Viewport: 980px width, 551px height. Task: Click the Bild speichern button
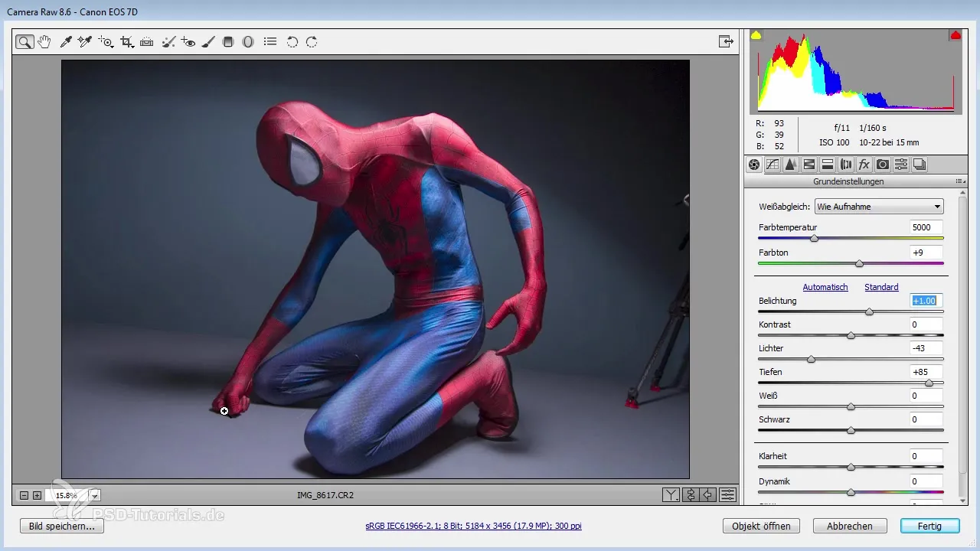62,527
